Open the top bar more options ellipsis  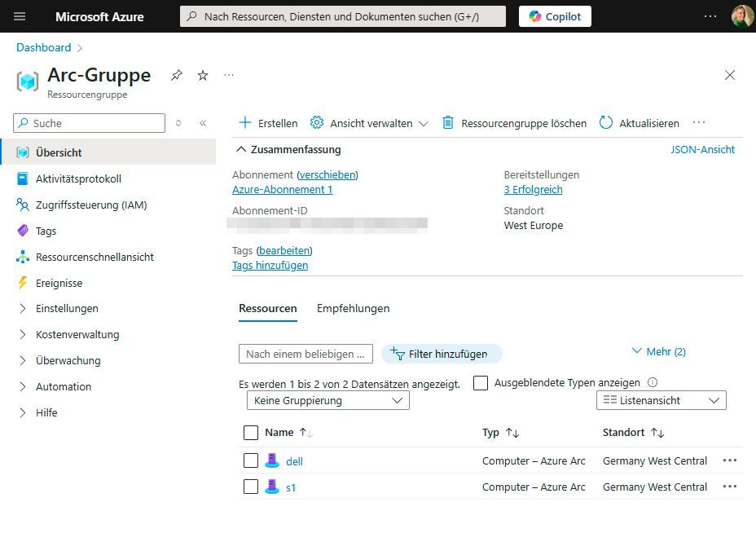coord(710,16)
